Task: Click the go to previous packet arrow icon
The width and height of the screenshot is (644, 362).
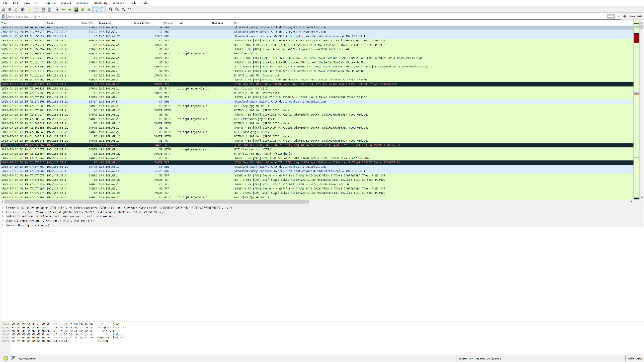Action: click(63, 9)
